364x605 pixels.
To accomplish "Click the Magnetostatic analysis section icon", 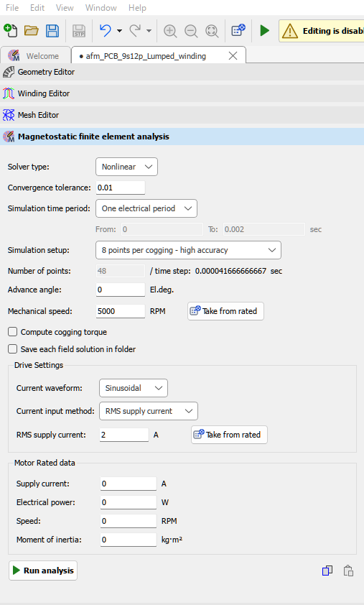I will (x=9, y=137).
